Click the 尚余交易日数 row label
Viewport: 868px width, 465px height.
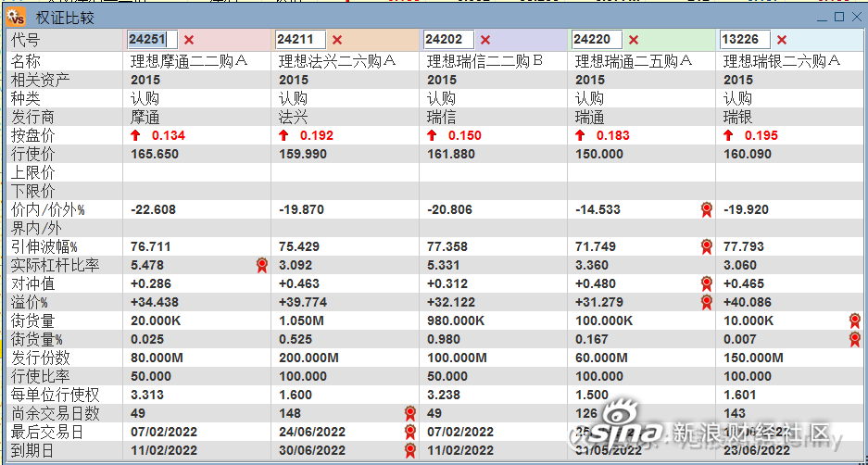pyautogui.click(x=56, y=413)
